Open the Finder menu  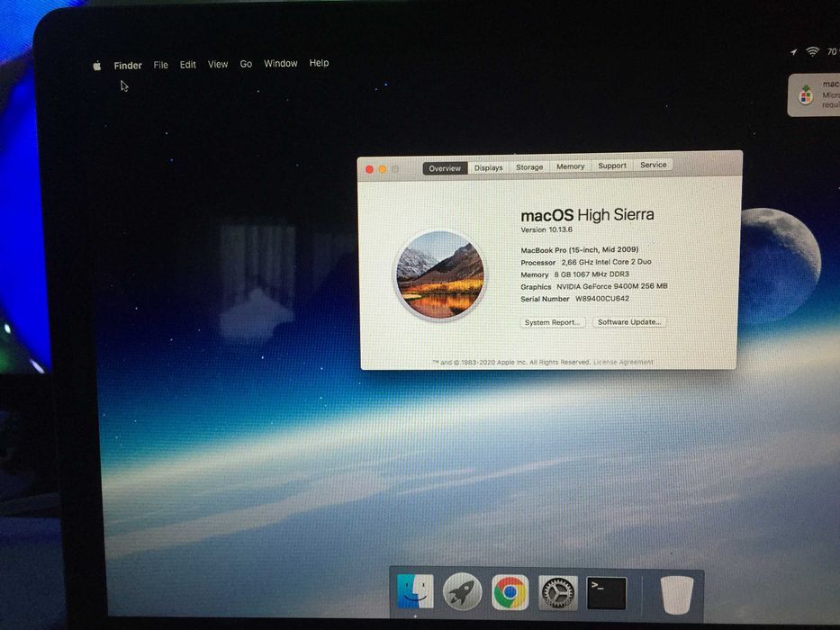tap(128, 66)
